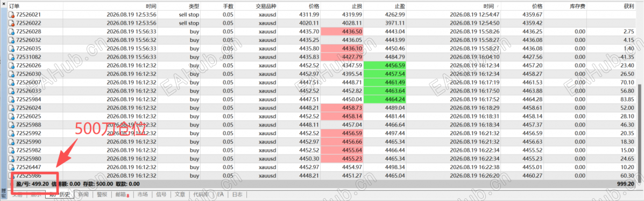Select the buy order icon of order 72526032
The image size is (644, 201).
(x=11, y=40)
